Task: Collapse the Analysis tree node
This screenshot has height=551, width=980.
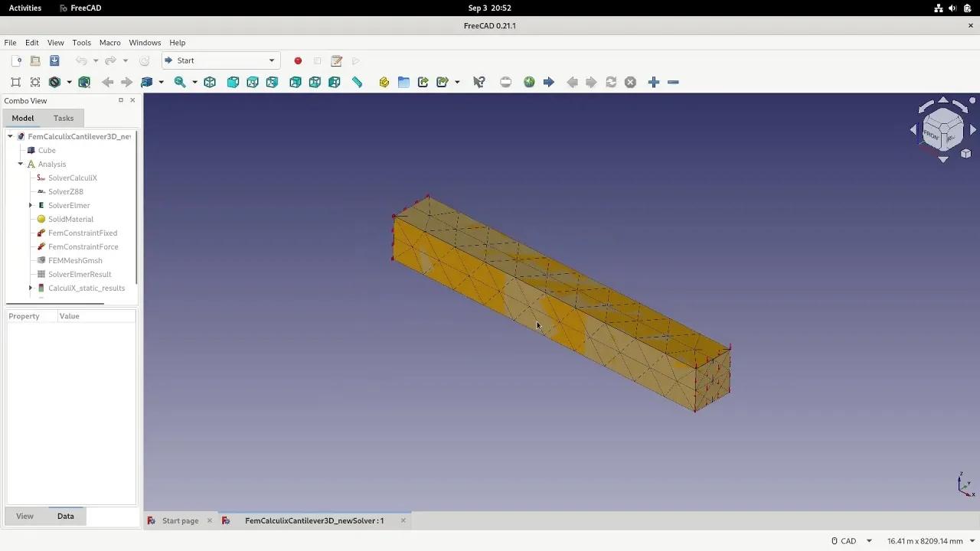Action: pos(21,164)
